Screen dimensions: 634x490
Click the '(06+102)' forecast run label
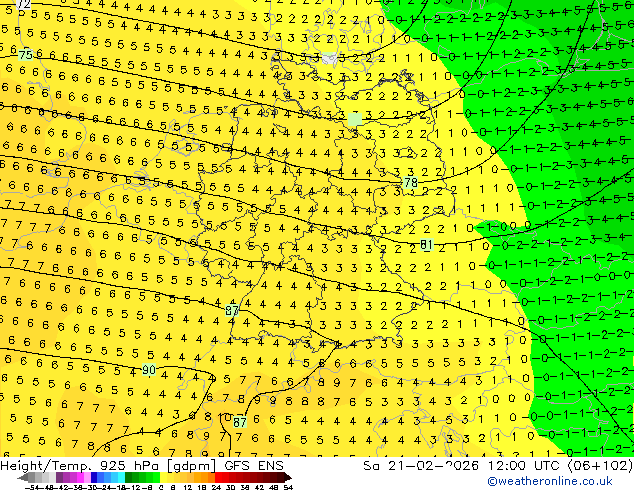coord(600,466)
